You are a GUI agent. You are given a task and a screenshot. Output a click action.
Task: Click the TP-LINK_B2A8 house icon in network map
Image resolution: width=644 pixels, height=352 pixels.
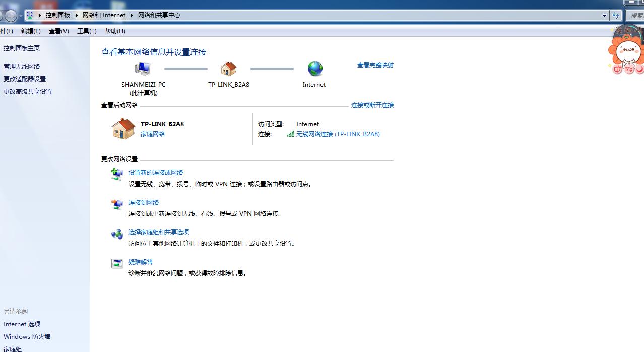click(229, 69)
